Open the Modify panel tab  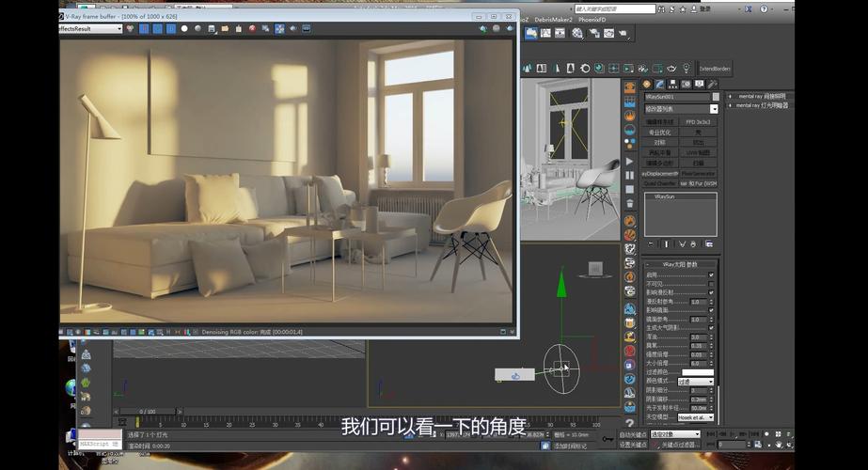point(660,85)
